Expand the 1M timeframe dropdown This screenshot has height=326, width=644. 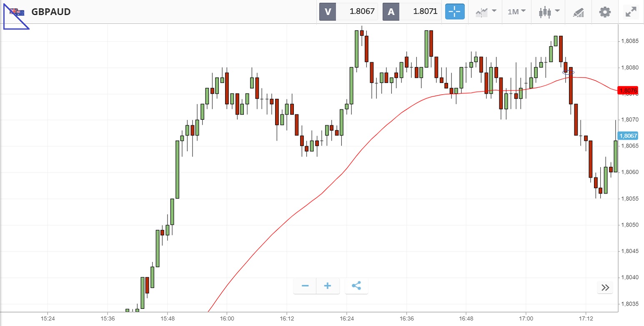pos(516,12)
